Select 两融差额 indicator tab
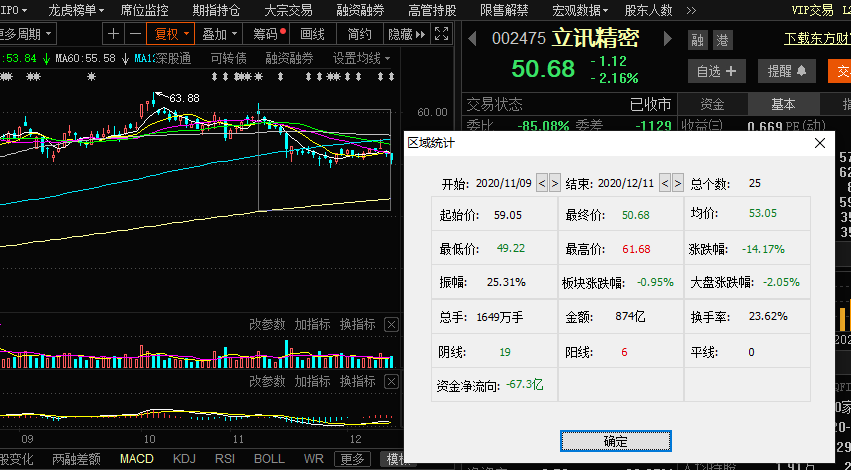This screenshot has height=470, width=851. coord(77,459)
